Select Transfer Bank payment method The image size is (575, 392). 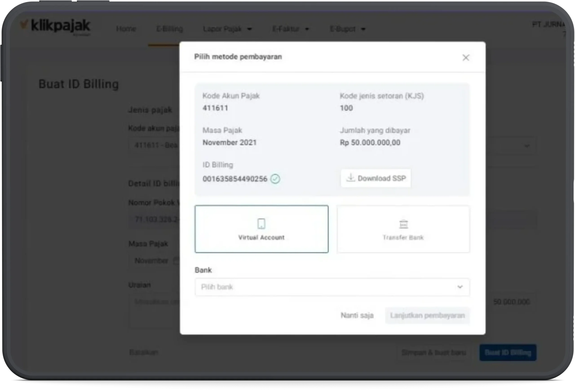403,229
